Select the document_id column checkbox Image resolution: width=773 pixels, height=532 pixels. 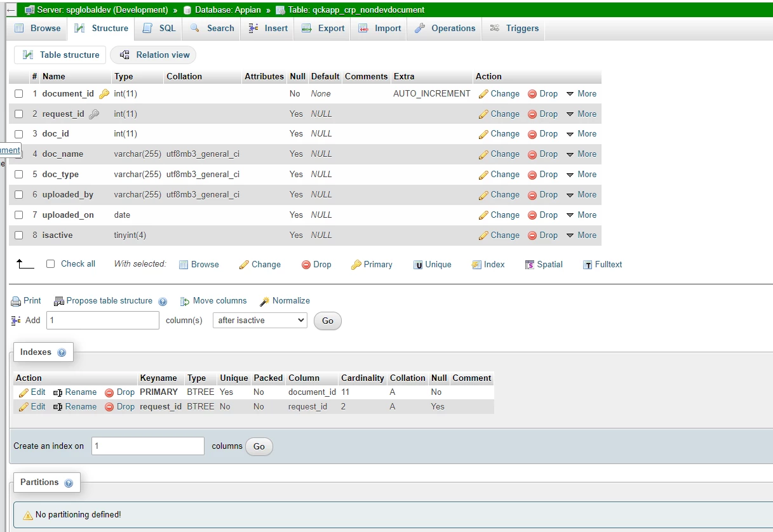pyautogui.click(x=18, y=94)
